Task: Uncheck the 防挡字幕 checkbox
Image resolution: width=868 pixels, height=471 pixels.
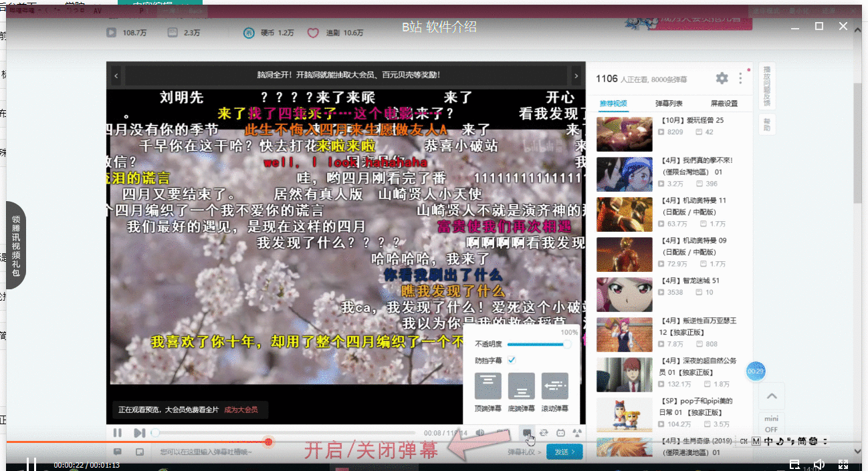Action: coord(512,360)
